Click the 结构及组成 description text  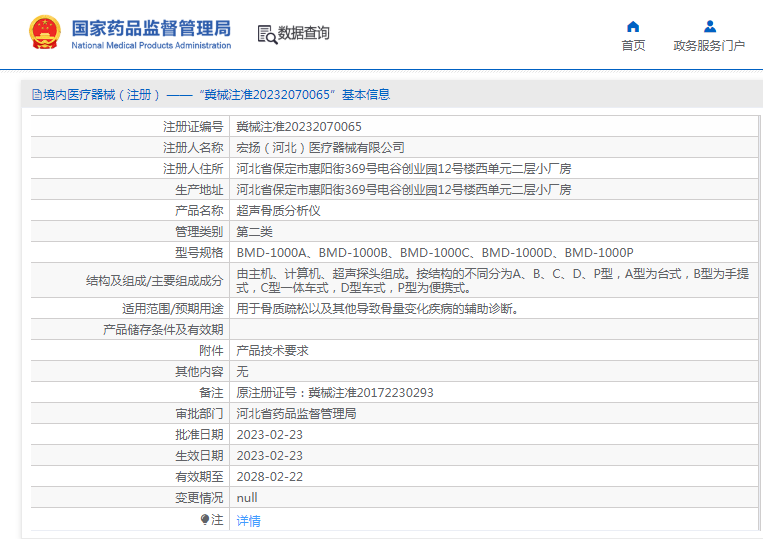tap(492, 281)
